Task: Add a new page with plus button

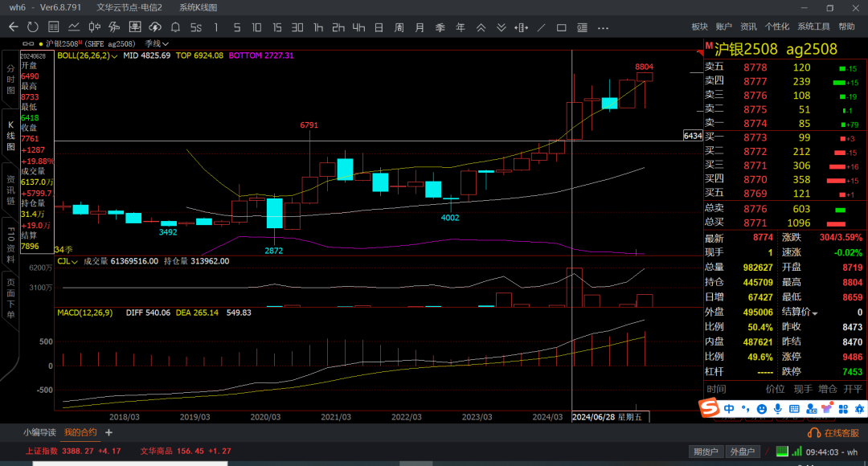Action: (108, 433)
